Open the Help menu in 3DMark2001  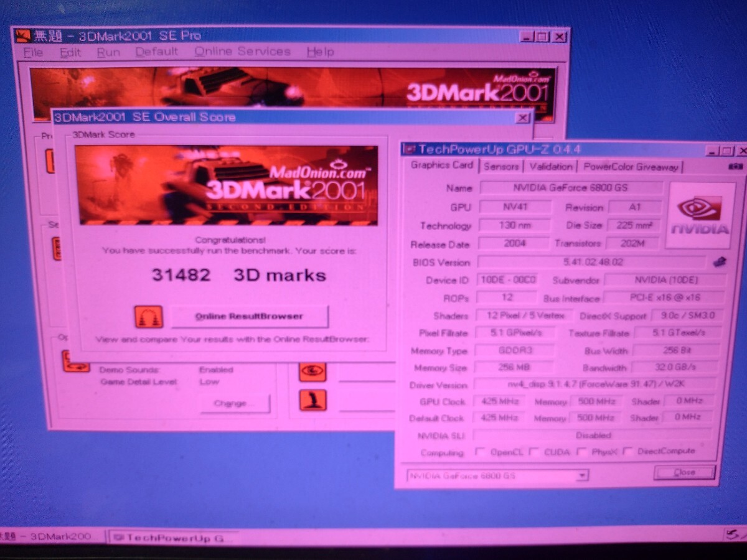pyautogui.click(x=320, y=52)
